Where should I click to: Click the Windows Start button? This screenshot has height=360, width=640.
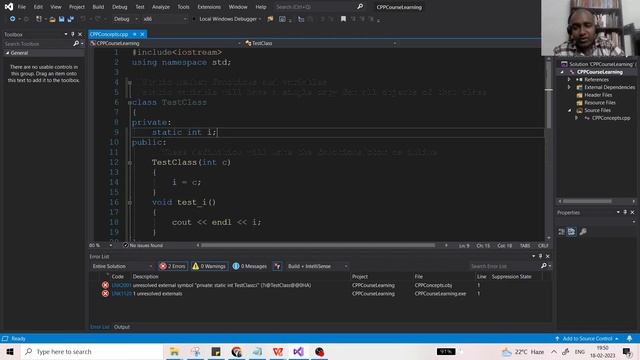10,351
